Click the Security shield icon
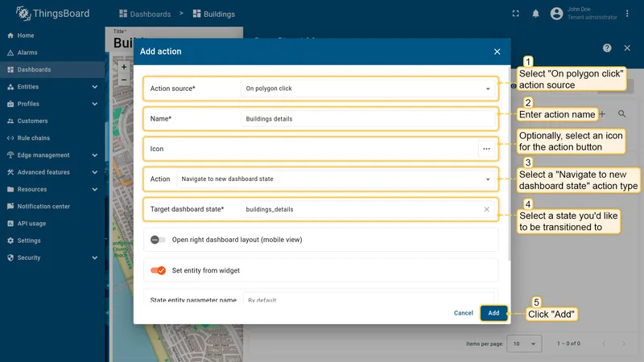 (x=10, y=257)
